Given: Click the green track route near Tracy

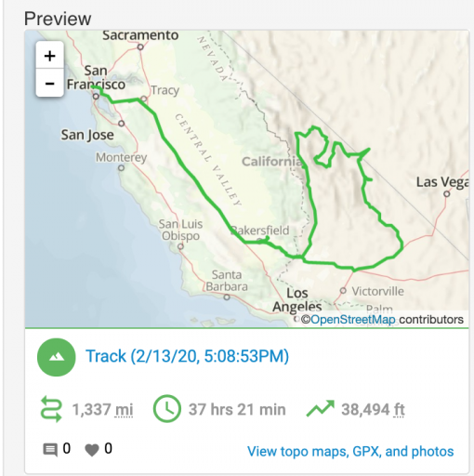Looking at the screenshot, I should pyautogui.click(x=137, y=99).
